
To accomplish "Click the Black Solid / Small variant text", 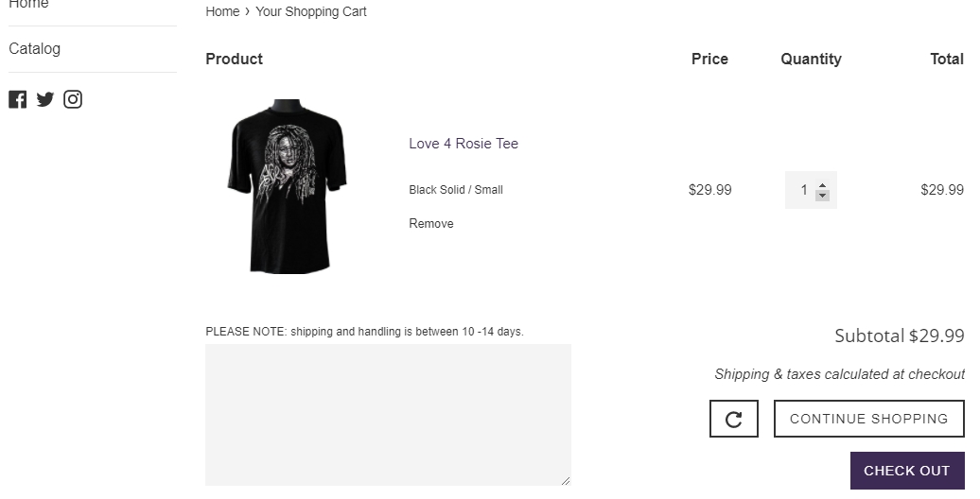I will pyautogui.click(x=456, y=190).
